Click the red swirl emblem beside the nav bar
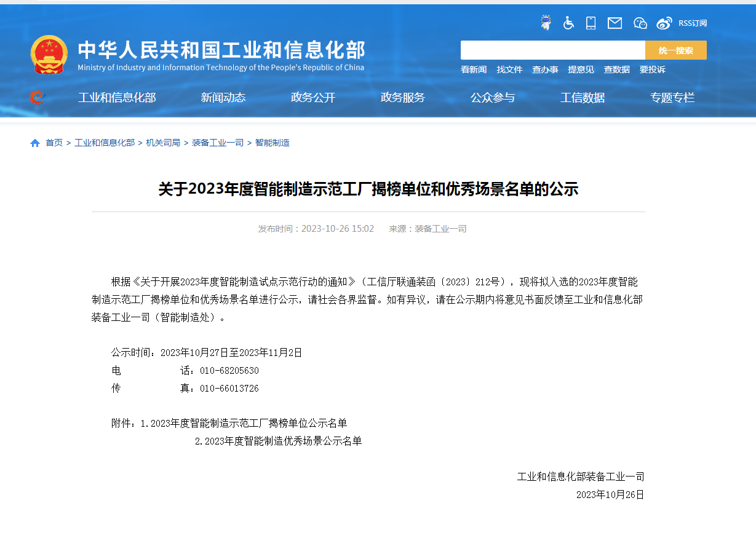Image resolution: width=756 pixels, height=538 pixels. (36, 97)
